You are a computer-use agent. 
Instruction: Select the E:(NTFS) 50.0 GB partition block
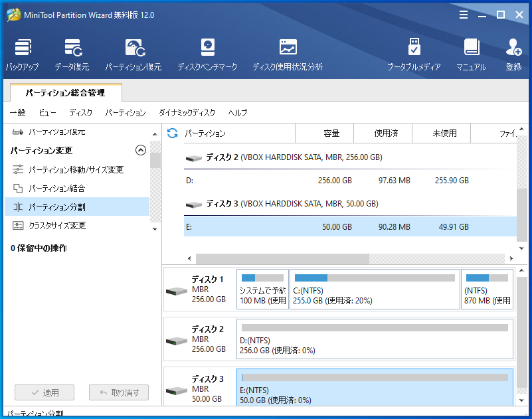375,387
